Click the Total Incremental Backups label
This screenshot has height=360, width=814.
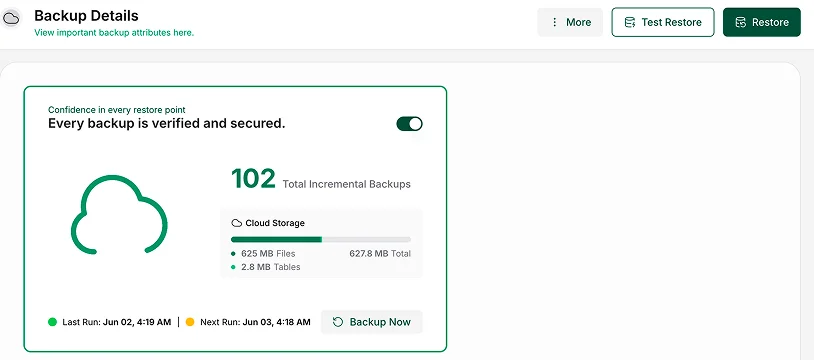point(346,184)
